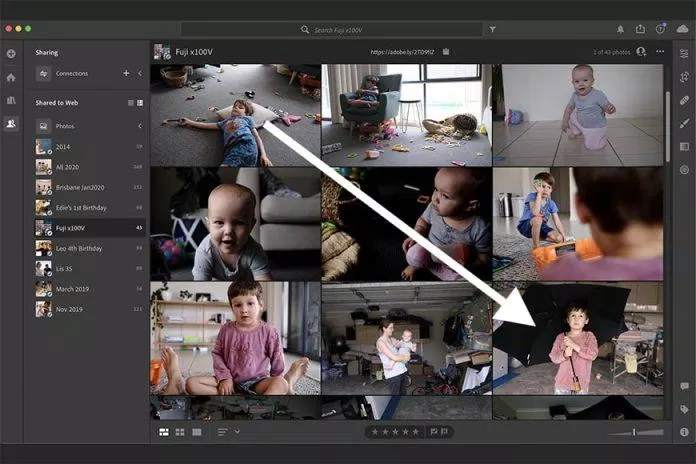Select photo of baby standing on tile floor
This screenshot has width=696, height=464.
click(578, 115)
